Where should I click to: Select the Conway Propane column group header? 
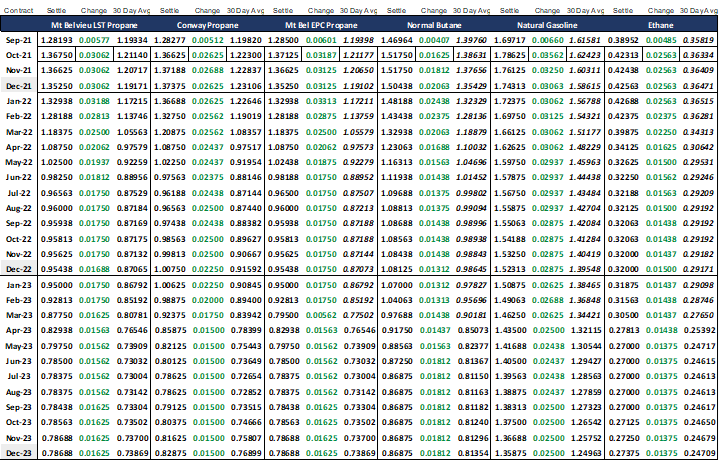208,25
